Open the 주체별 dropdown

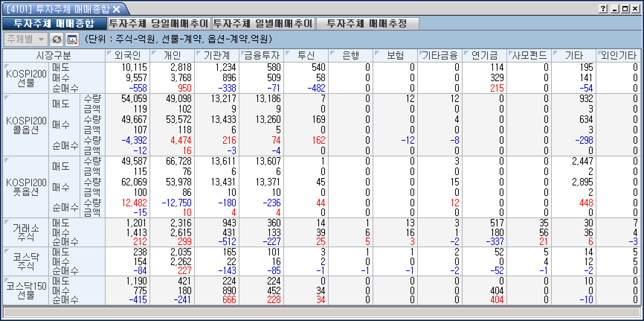pos(25,39)
